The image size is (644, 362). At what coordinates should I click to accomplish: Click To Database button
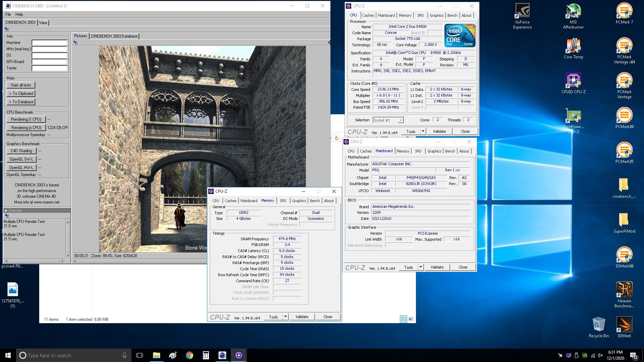click(21, 102)
